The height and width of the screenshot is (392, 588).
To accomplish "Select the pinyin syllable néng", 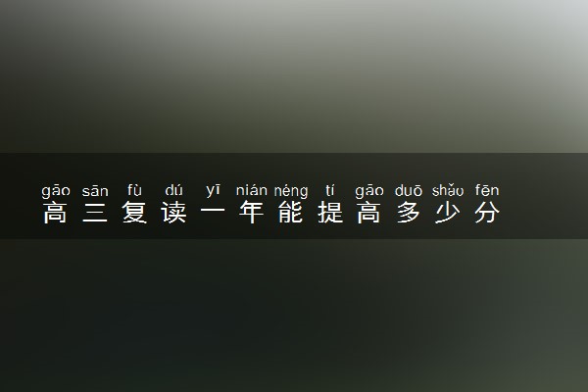I will pyautogui.click(x=291, y=191).
